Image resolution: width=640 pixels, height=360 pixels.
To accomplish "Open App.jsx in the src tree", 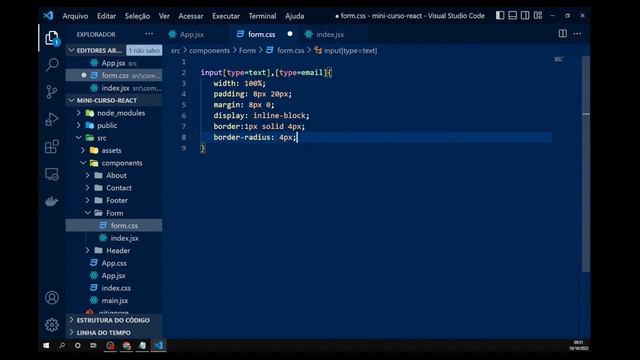I will (114, 276).
